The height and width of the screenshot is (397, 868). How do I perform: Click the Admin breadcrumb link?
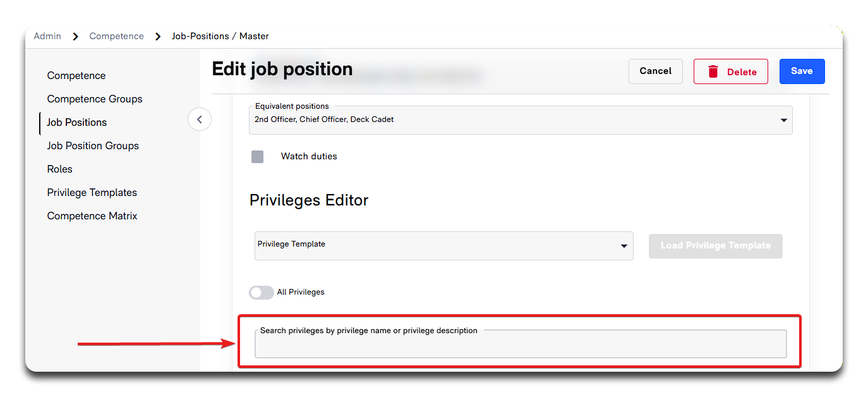coord(47,37)
